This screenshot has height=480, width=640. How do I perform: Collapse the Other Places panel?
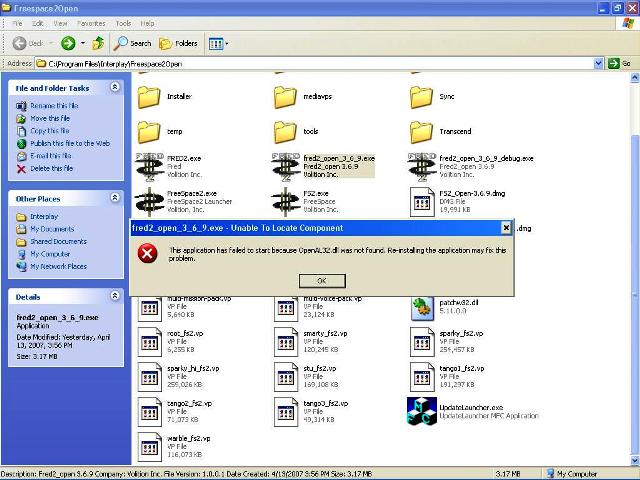click(115, 198)
